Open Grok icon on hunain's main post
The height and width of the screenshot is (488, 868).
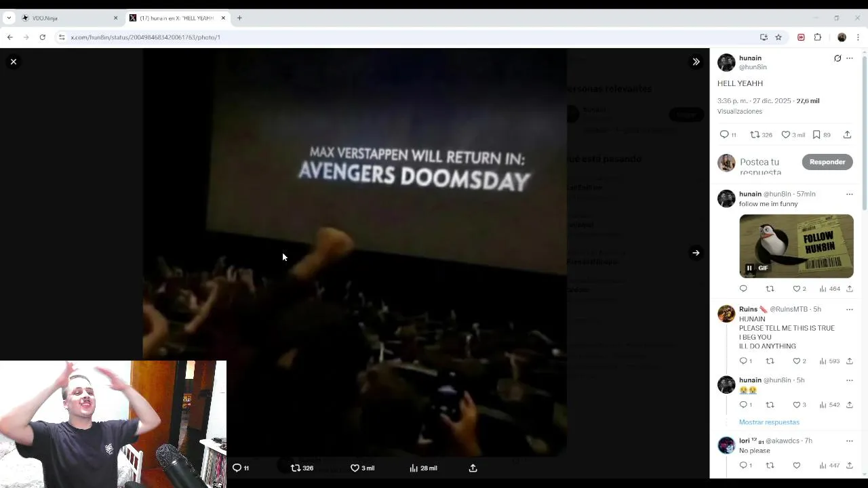[837, 58]
